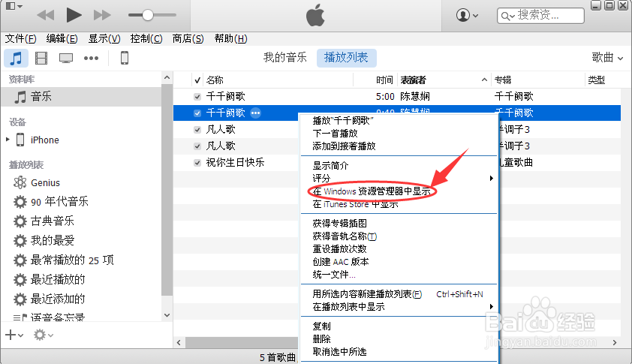Open the 帮助(H) menu

(230, 39)
